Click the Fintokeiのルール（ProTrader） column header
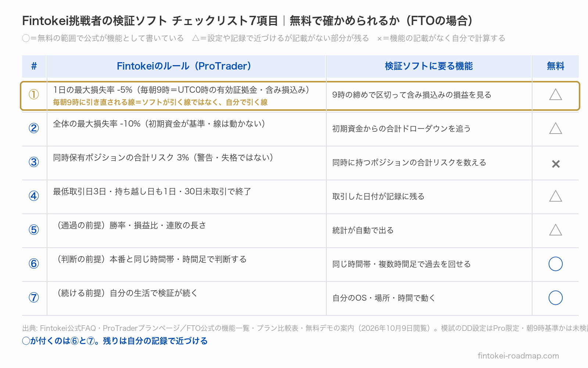The image size is (588, 368). click(186, 66)
